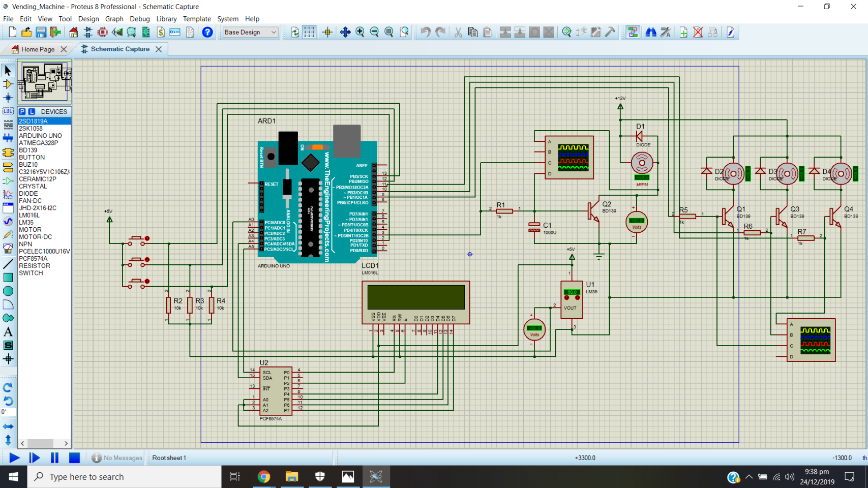Open Google Chrome from the taskbar
Screen dimensions: 868x488
[263, 477]
